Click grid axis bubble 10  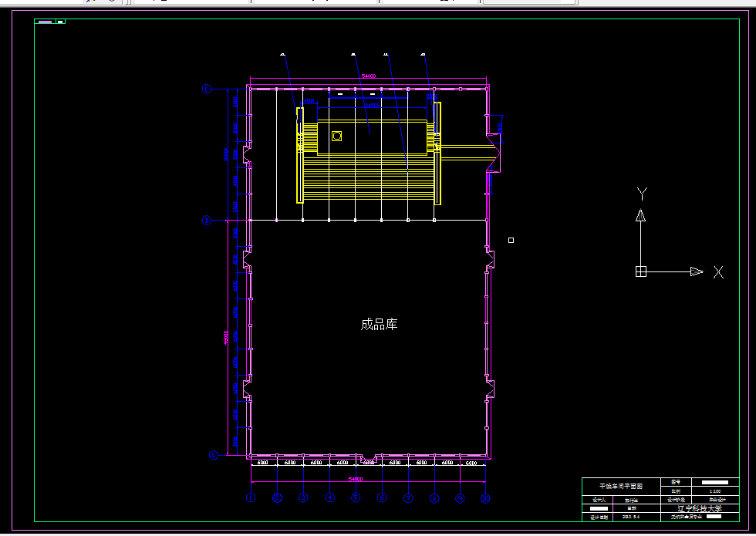(x=485, y=499)
